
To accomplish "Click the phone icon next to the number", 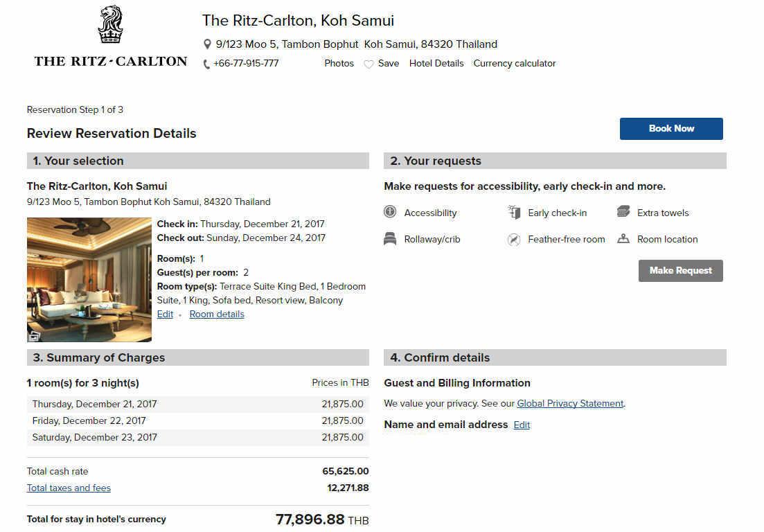I will click(x=206, y=64).
